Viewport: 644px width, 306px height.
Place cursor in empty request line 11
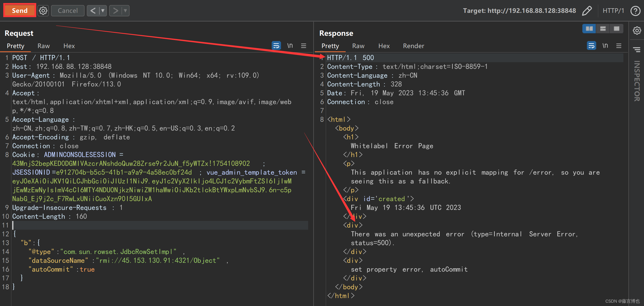click(160, 225)
